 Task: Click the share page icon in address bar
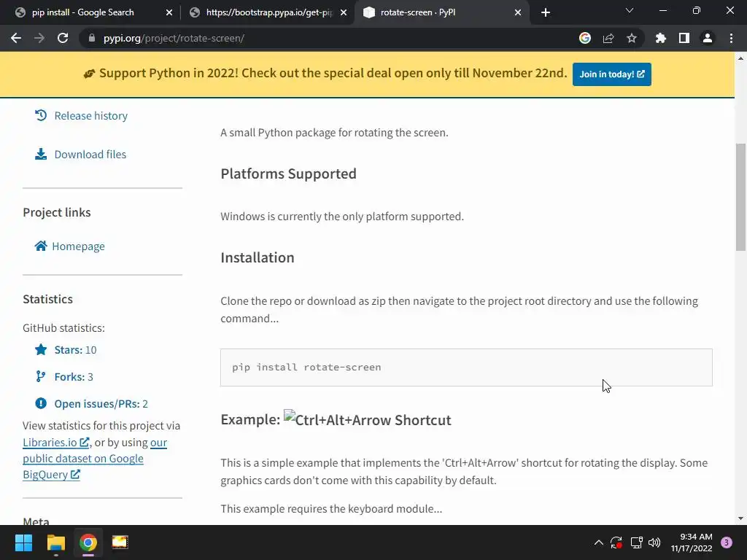(608, 38)
